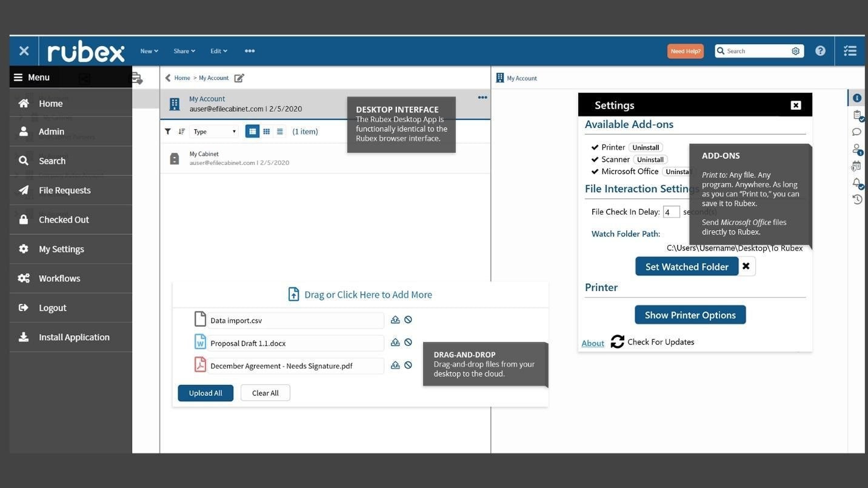Select Logout in the side menu
868x488 pixels.
(x=71, y=308)
